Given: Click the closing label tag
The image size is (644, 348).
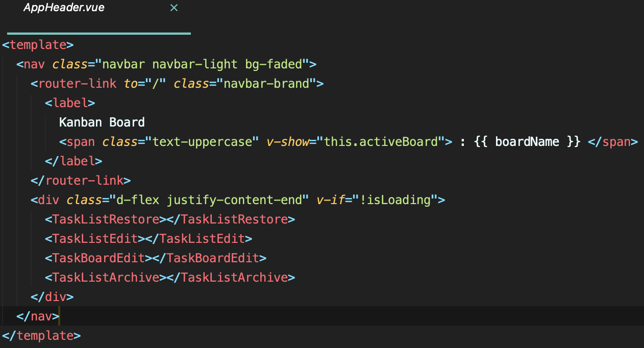Looking at the screenshot, I should pos(73,161).
